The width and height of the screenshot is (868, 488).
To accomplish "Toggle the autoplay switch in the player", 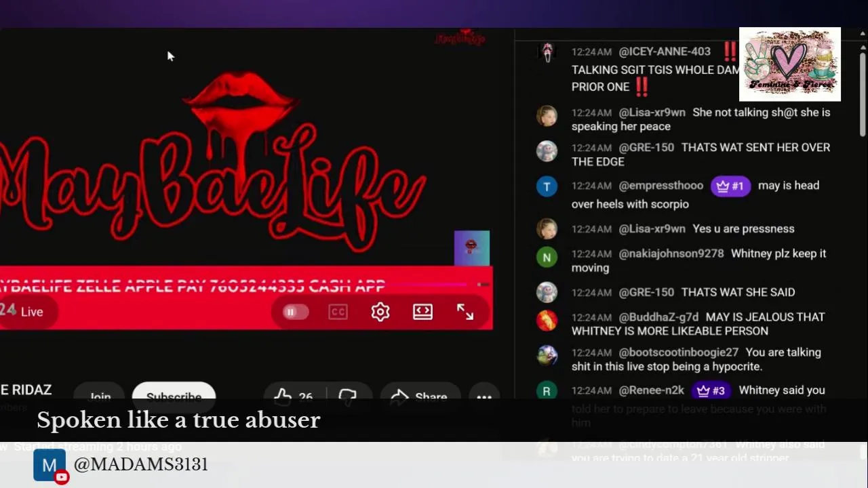I will 295,312.
